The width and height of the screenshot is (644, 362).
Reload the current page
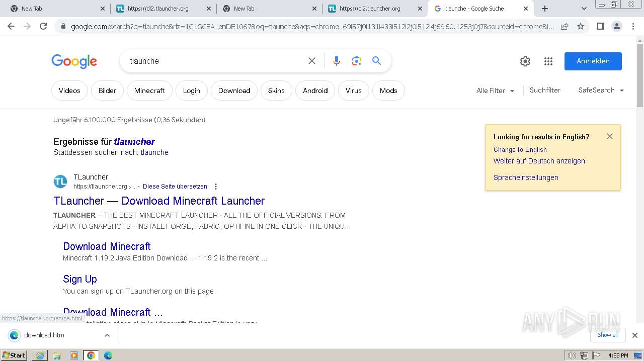click(43, 26)
